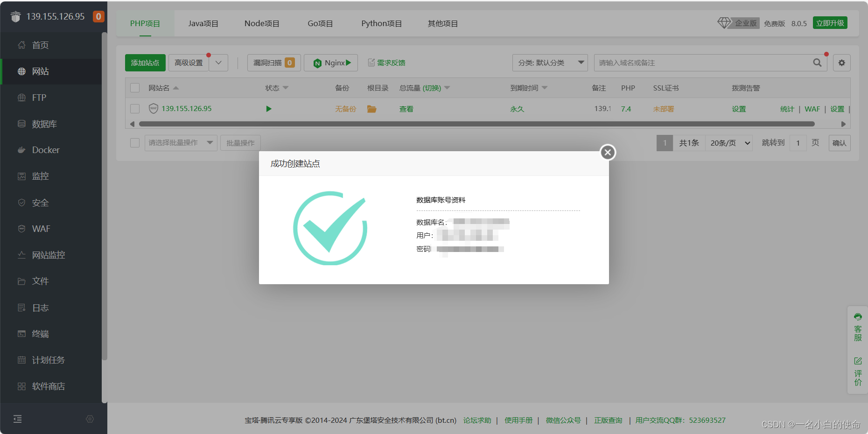Open the 状态 column filter arrow
Image resolution: width=868 pixels, height=434 pixels.
(x=286, y=88)
